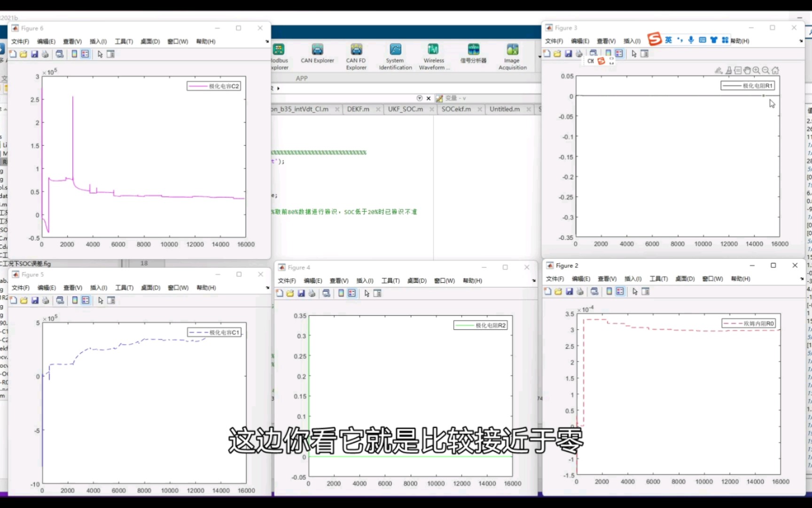Switch to the Untitled.m editor tab
This screenshot has width=812, height=508.
505,109
